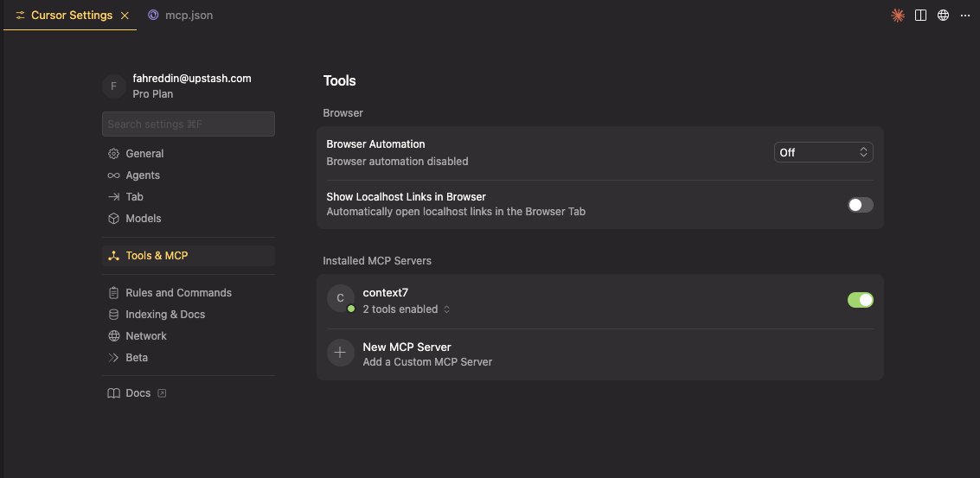Viewport: 980px width, 478px height.
Task: Open Rules and Commands section
Action: click(188, 293)
